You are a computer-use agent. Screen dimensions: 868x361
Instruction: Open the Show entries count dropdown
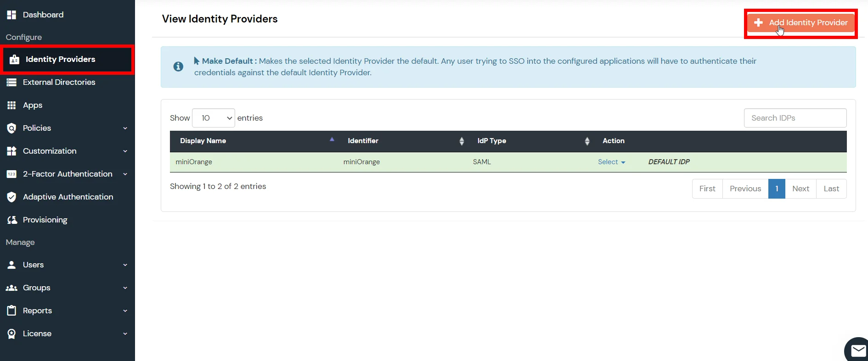click(214, 118)
